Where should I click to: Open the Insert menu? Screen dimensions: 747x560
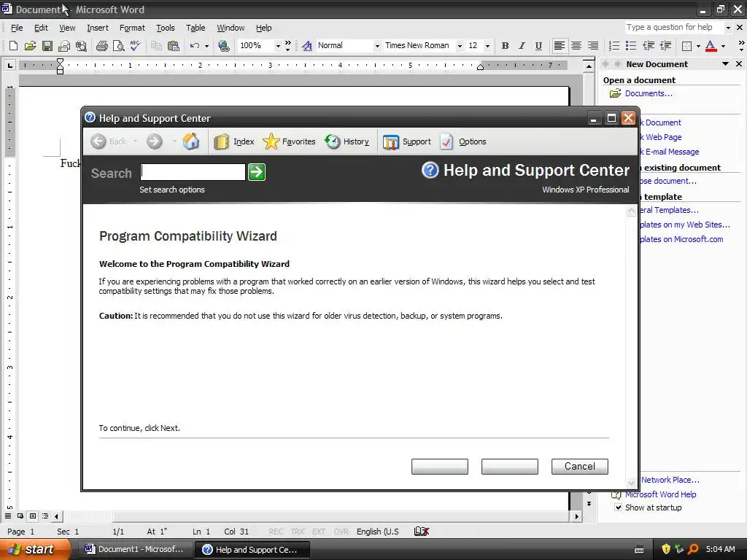click(98, 28)
